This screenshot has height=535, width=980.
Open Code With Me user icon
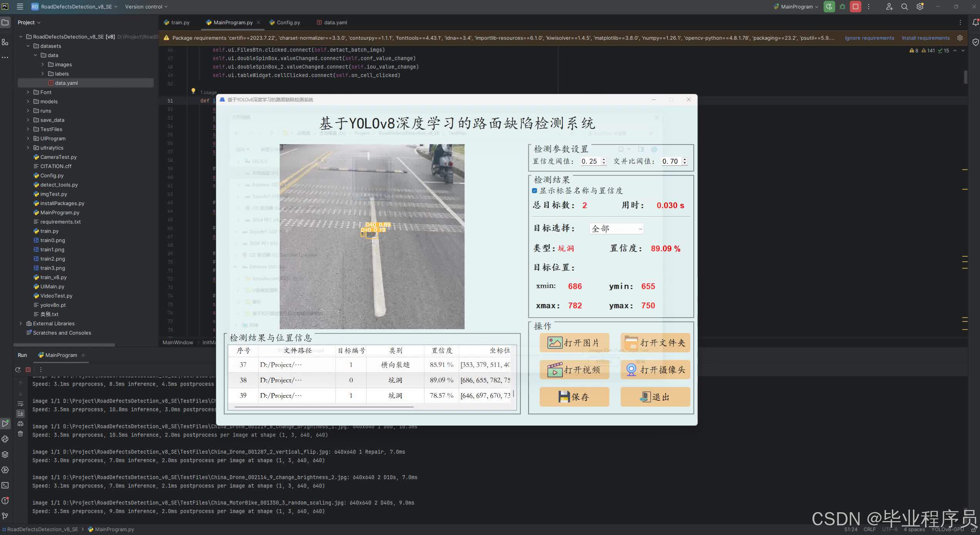coord(889,7)
